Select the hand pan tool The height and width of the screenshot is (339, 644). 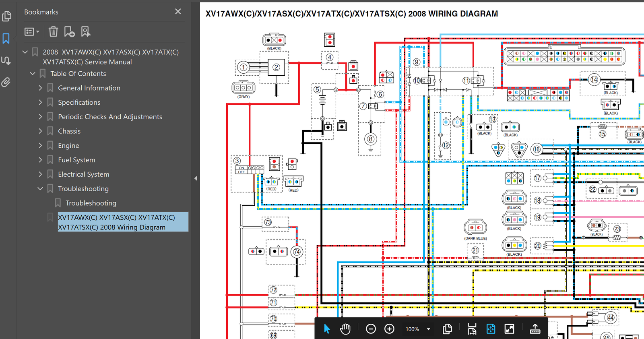point(345,329)
